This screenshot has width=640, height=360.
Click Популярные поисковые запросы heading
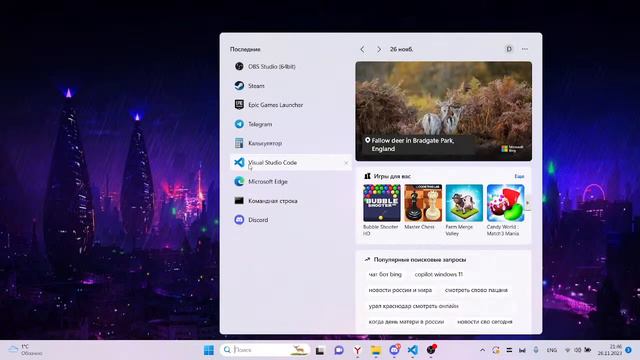click(x=420, y=260)
